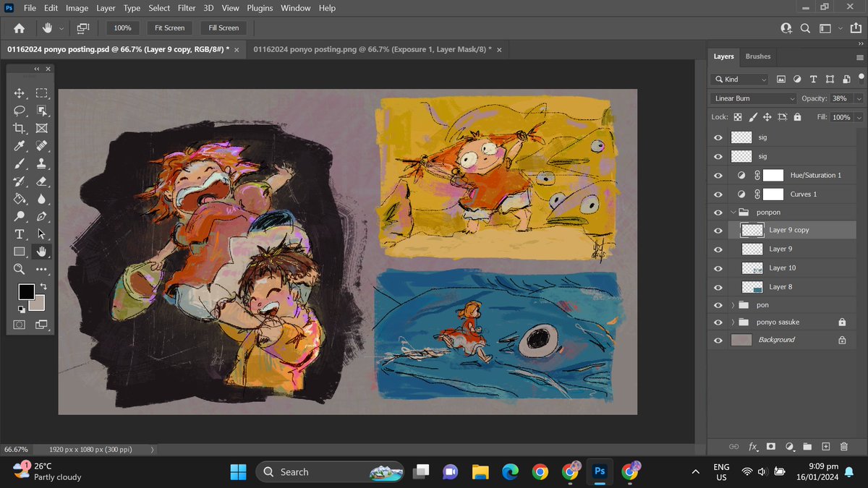Screen dimensions: 868x488
Task: Select the Pen tool
Action: coord(42,216)
